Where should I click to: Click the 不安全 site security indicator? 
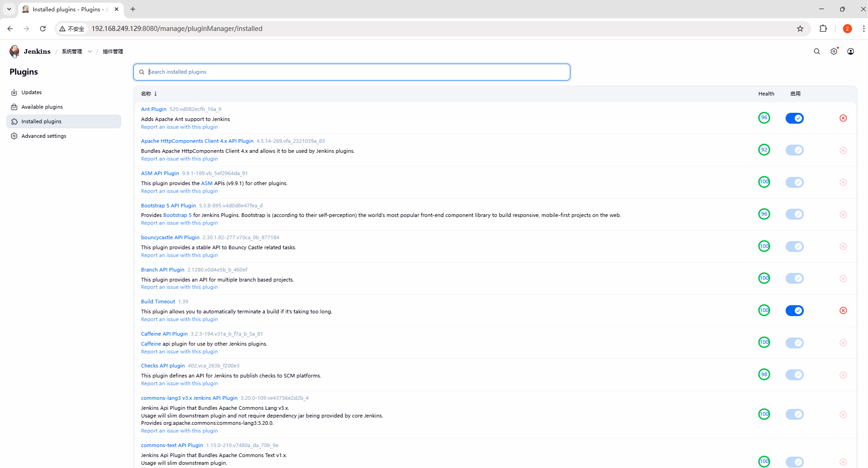point(72,29)
